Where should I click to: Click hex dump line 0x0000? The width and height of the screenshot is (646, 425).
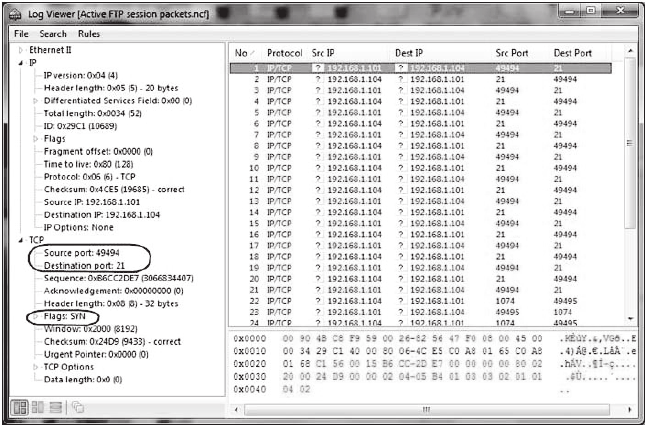click(435, 339)
